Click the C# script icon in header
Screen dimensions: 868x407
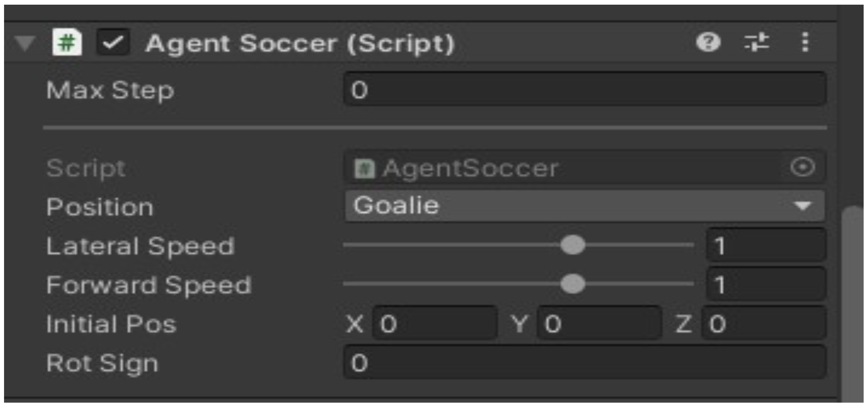67,43
